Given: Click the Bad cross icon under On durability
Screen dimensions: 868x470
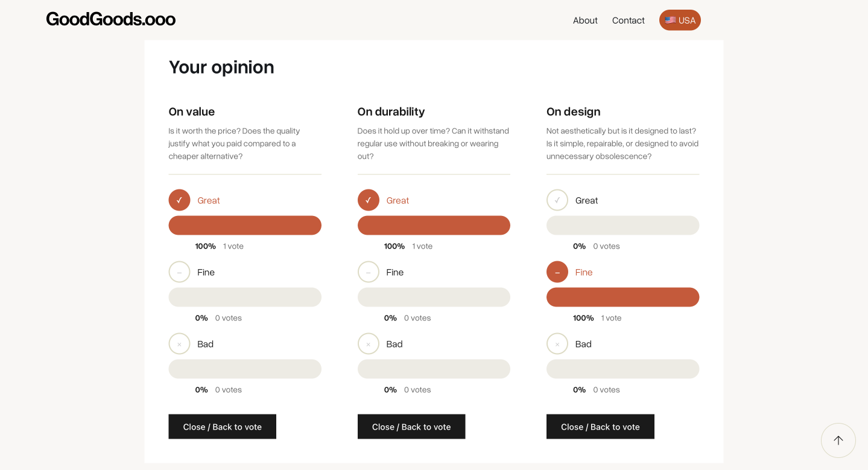Looking at the screenshot, I should (368, 343).
